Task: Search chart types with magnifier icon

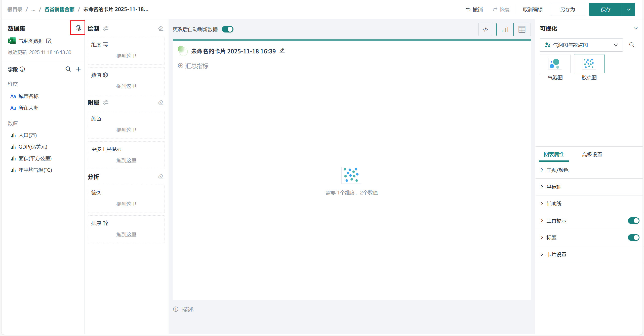Action: pos(632,45)
